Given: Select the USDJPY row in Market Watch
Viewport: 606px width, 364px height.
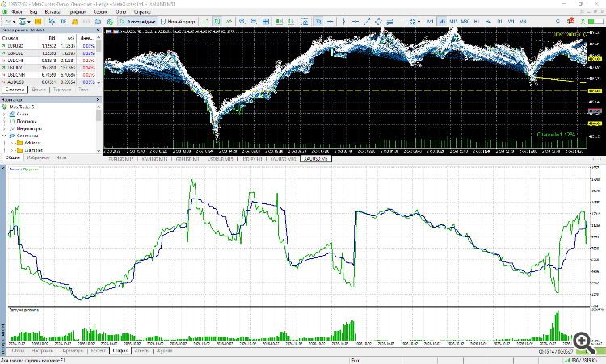Looking at the screenshot, I should (48, 68).
